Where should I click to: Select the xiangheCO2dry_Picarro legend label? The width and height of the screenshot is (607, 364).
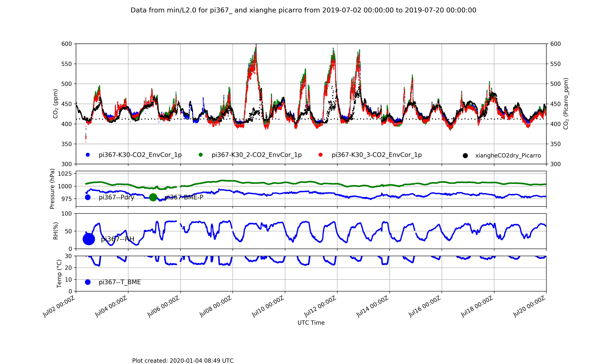click(508, 156)
